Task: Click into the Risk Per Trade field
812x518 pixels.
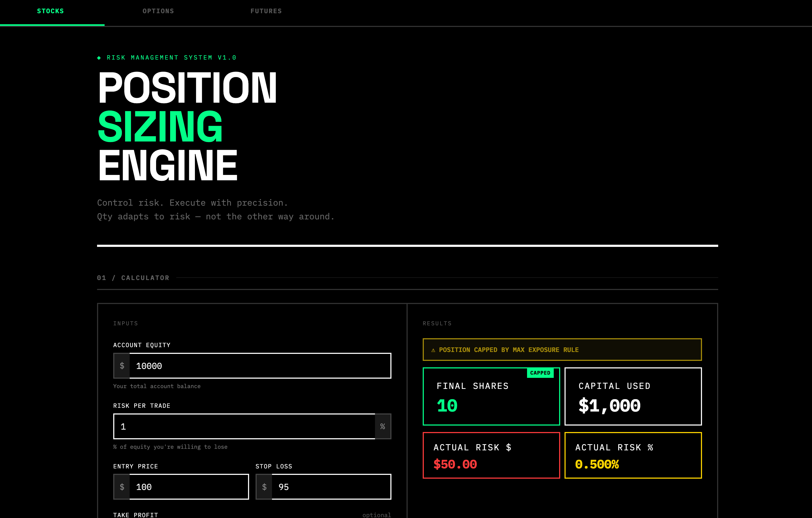Action: (x=244, y=426)
